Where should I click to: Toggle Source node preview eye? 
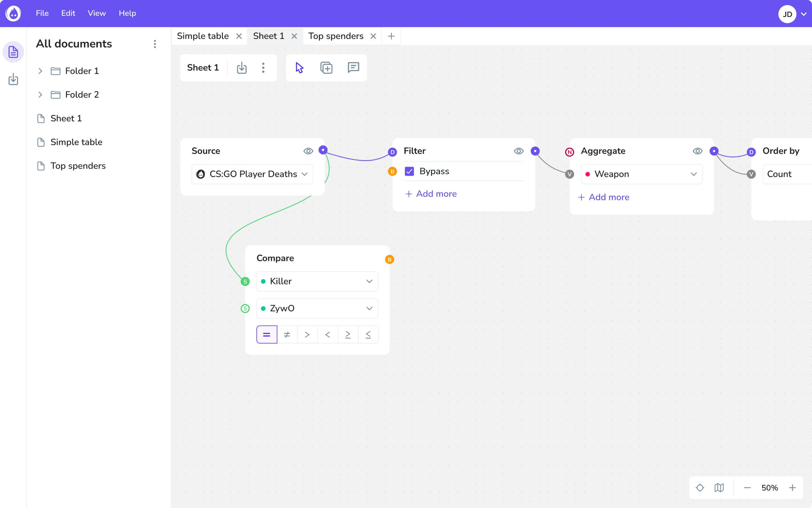tap(308, 151)
